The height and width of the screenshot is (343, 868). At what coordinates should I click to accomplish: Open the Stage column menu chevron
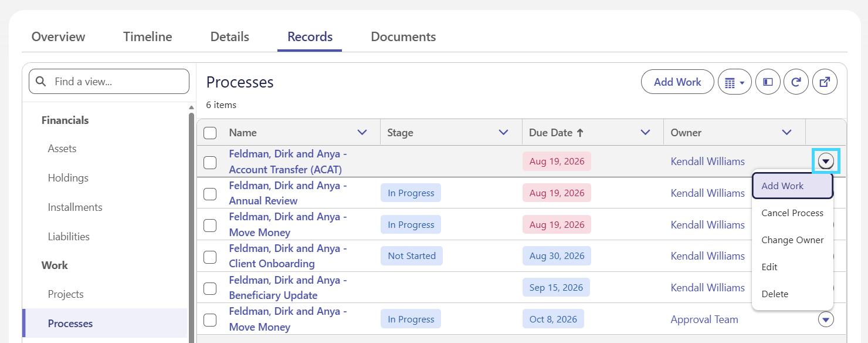click(503, 133)
